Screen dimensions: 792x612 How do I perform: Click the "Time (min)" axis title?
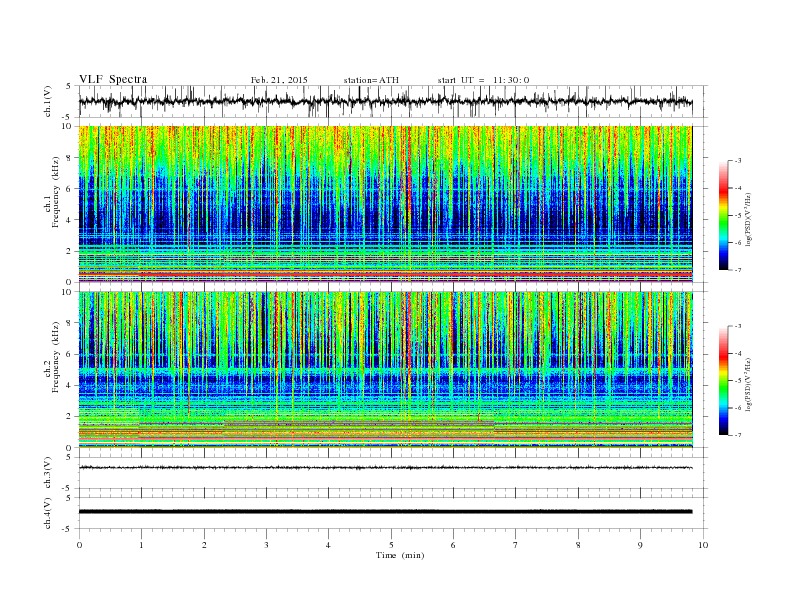[400, 555]
